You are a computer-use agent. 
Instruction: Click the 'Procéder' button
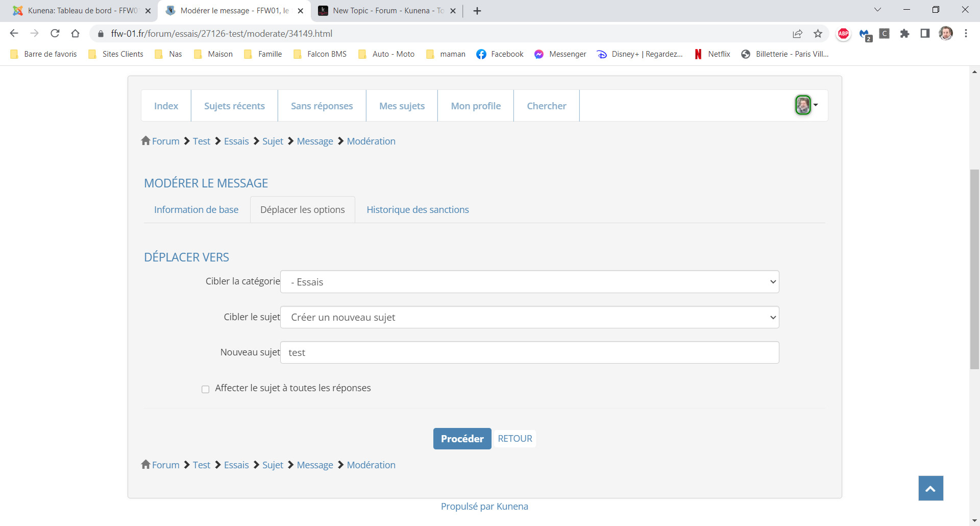462,439
